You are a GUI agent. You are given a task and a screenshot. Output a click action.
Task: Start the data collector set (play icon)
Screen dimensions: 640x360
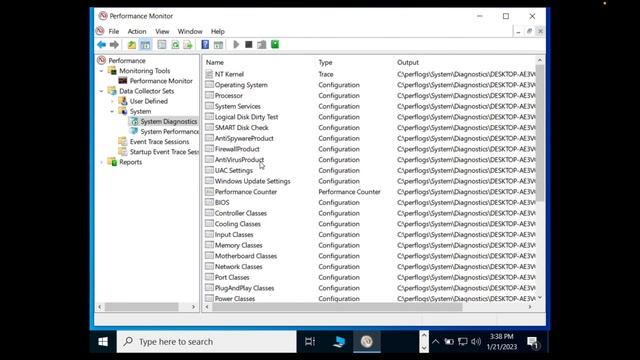point(236,44)
